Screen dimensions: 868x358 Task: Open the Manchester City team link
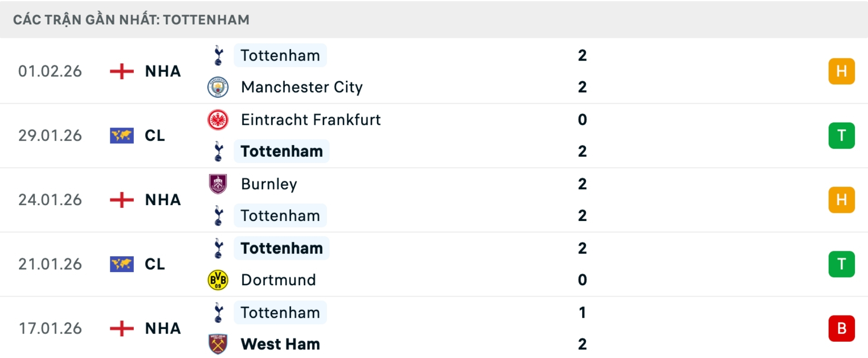[302, 87]
